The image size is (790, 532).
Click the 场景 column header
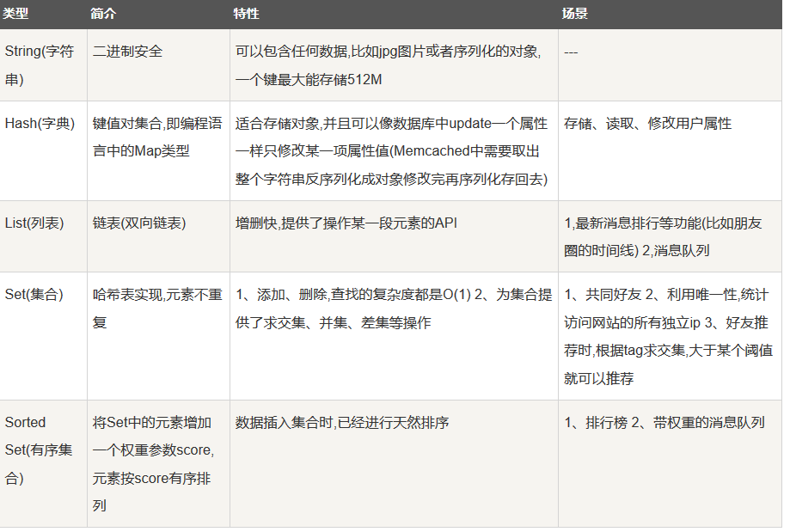coord(671,14)
